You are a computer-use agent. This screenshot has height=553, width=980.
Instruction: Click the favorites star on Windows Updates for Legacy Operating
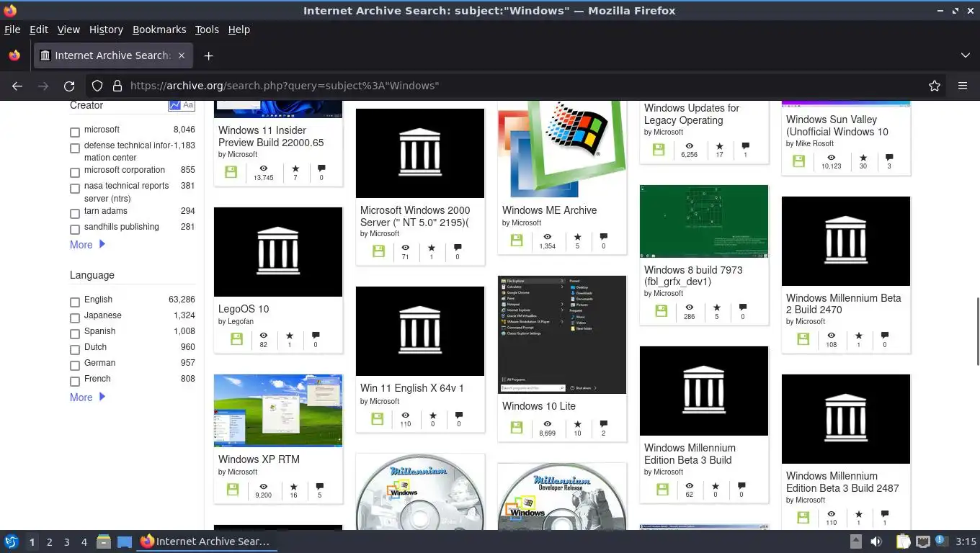point(719,145)
